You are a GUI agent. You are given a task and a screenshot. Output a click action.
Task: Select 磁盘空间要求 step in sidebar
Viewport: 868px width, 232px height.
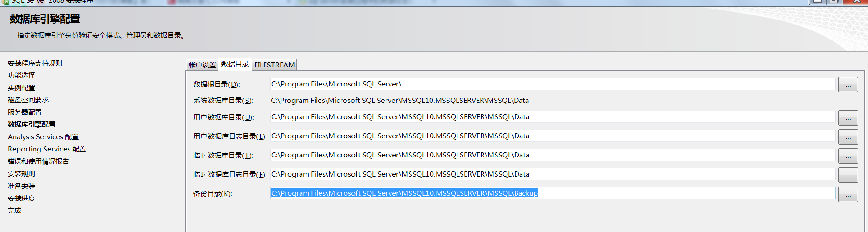coord(28,100)
